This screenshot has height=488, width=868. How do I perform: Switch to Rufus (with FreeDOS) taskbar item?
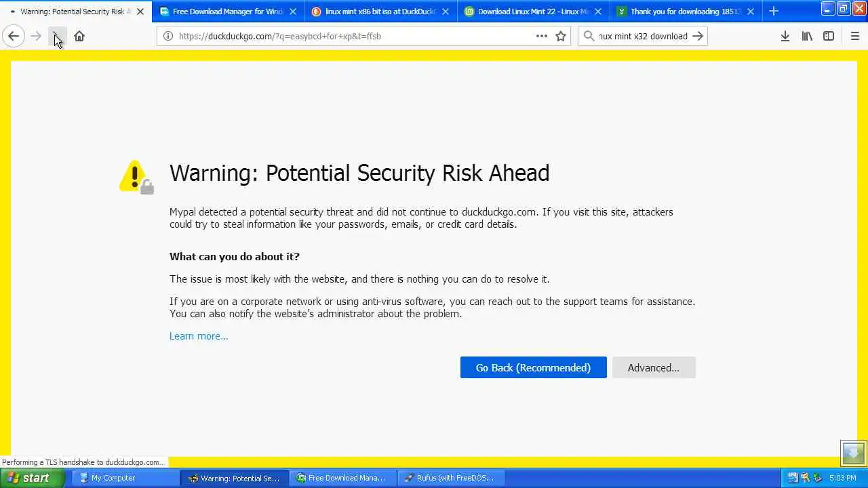(450, 478)
